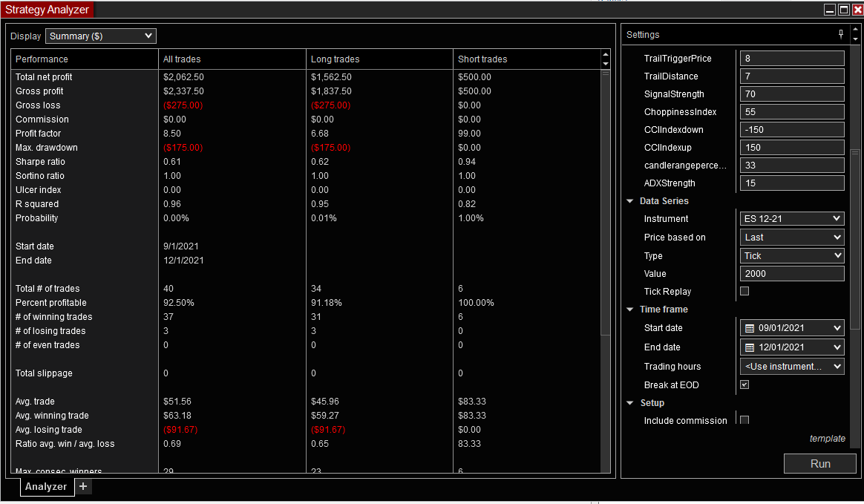Collapse the Time frame section
Screen dimensions: 864x504
[630, 310]
